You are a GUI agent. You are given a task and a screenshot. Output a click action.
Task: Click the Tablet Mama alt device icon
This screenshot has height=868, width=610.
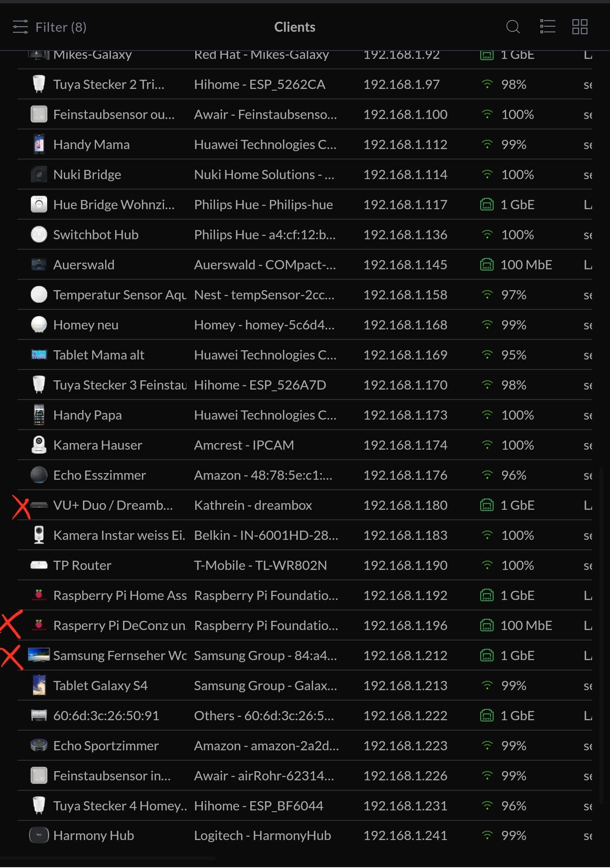pyautogui.click(x=39, y=355)
